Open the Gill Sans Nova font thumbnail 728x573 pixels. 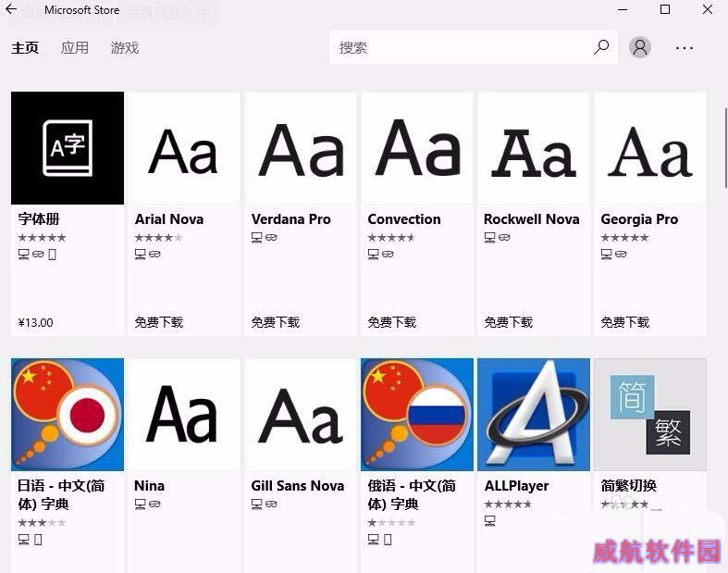click(301, 415)
